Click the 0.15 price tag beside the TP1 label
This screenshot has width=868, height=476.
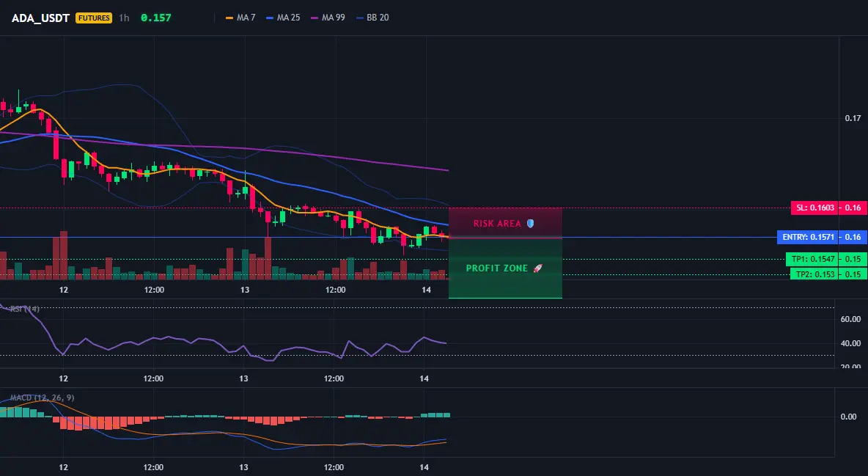pos(853,259)
